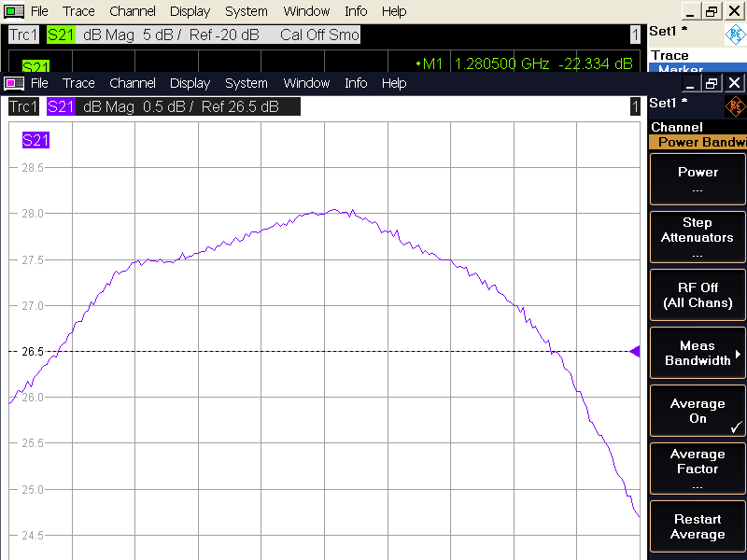
Task: Open the Trace menu in the lower menu bar
Action: pyautogui.click(x=78, y=83)
